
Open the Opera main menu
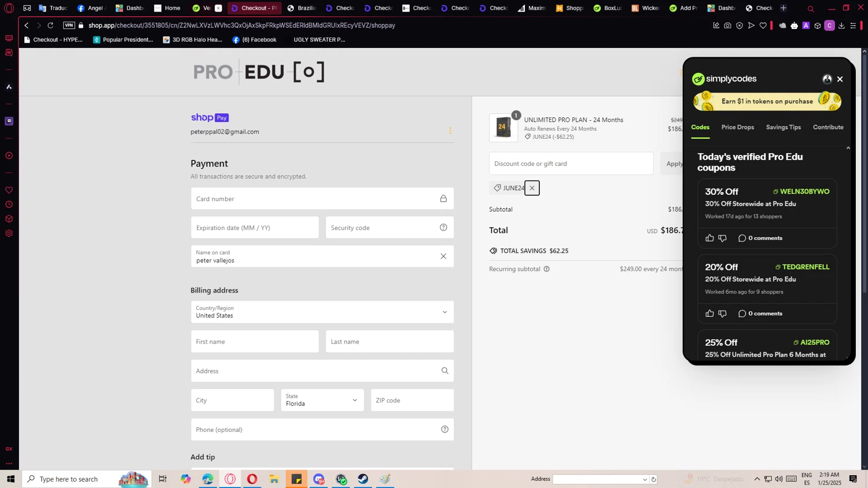9,8
